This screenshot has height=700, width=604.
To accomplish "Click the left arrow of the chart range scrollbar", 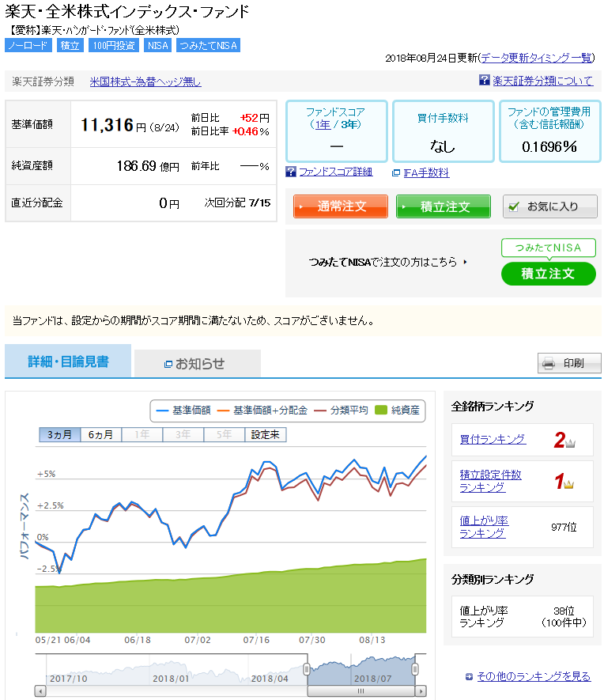I will 40,691.
